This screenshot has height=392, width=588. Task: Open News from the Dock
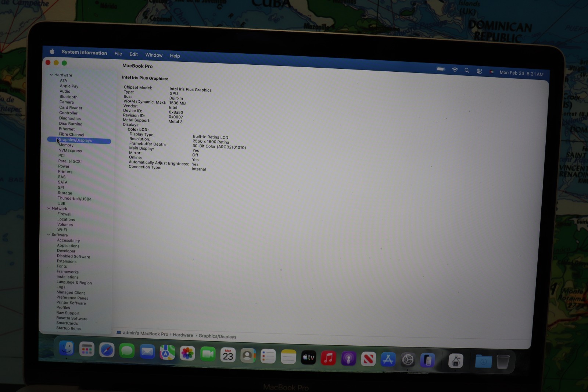click(x=368, y=359)
